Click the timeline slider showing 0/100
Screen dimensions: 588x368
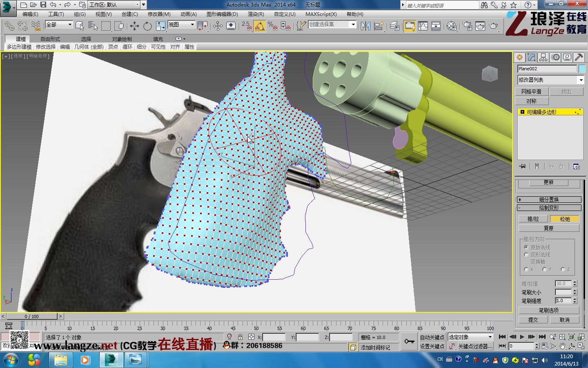point(33,316)
